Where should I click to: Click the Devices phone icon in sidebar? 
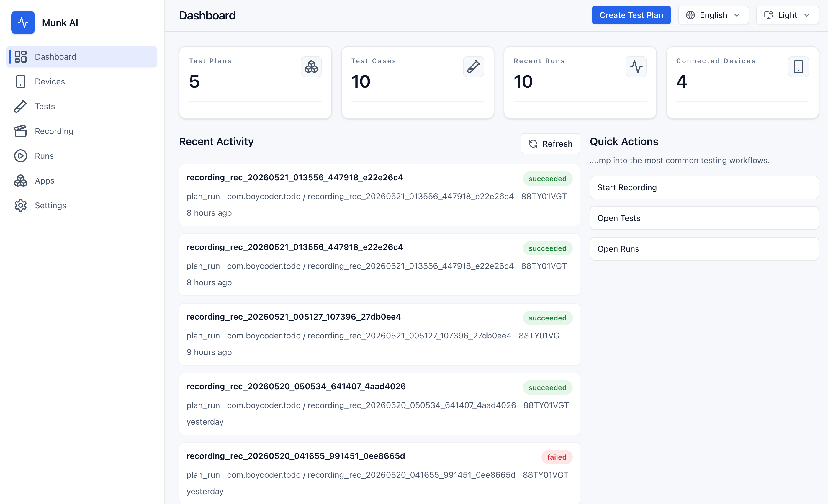tap(20, 81)
